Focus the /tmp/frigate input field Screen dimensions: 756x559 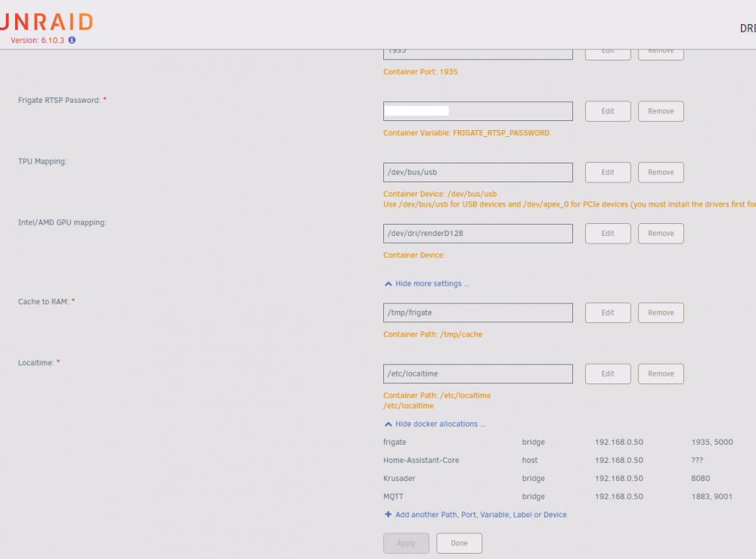point(478,313)
